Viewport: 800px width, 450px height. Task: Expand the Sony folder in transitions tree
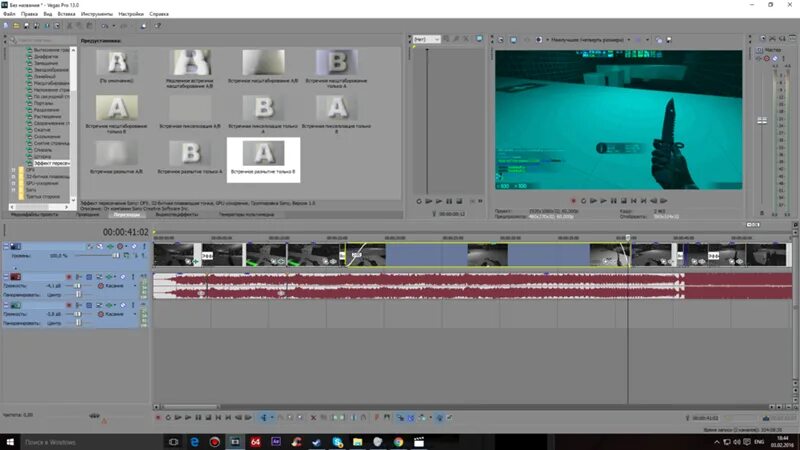13,190
